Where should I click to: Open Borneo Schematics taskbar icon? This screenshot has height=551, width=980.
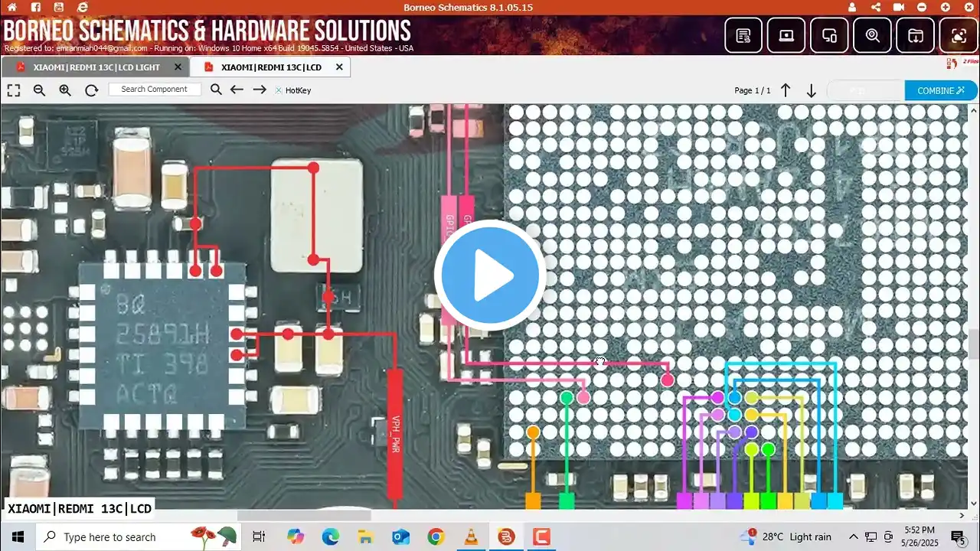[x=506, y=537]
